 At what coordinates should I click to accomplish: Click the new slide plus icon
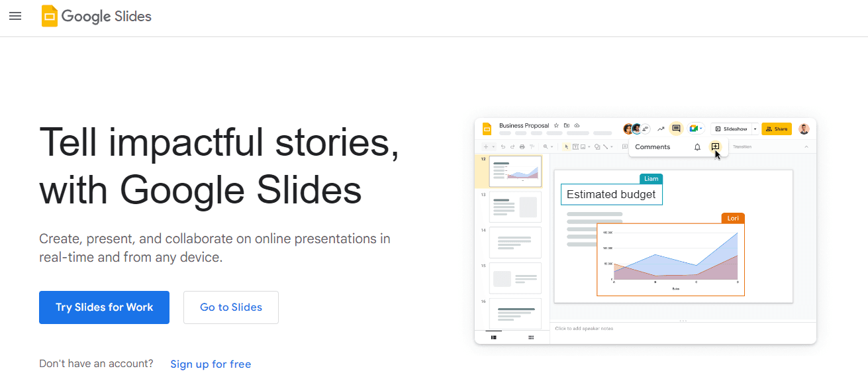(x=486, y=146)
